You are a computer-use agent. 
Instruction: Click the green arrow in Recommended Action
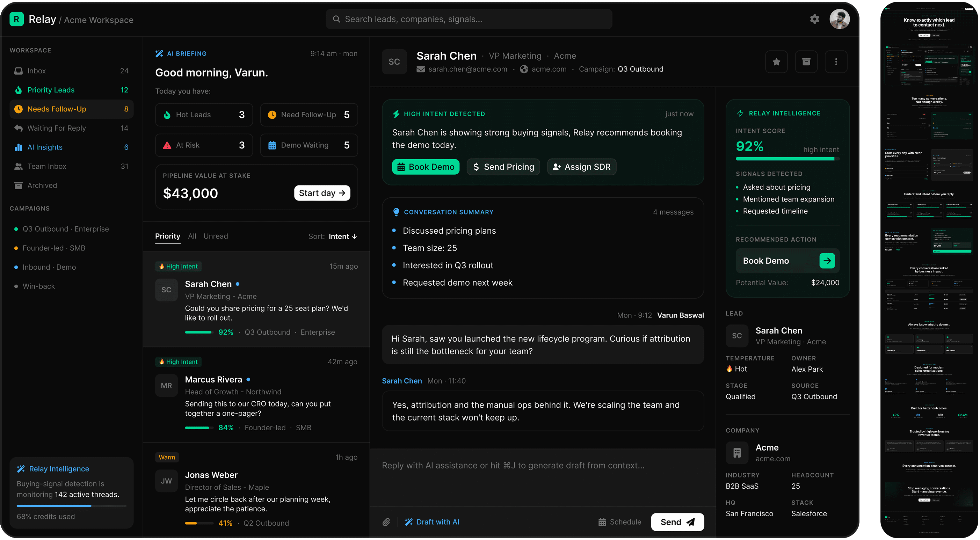point(827,261)
